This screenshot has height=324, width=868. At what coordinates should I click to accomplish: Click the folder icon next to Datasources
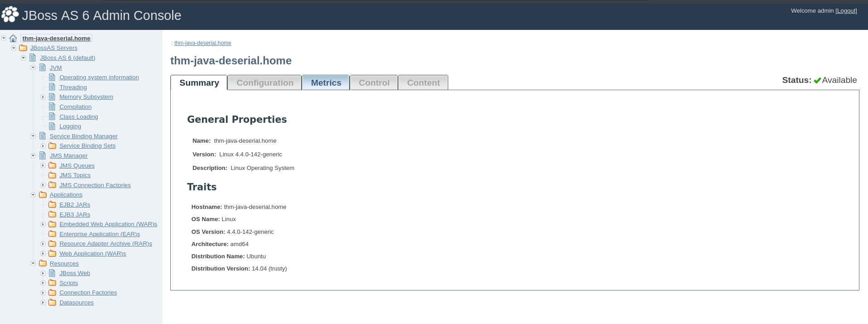point(53,303)
